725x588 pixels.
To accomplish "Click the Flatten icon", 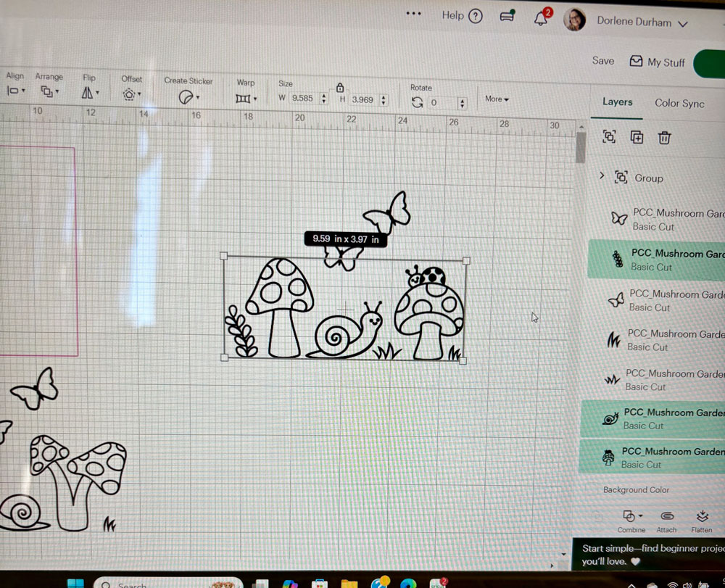I will [701, 516].
